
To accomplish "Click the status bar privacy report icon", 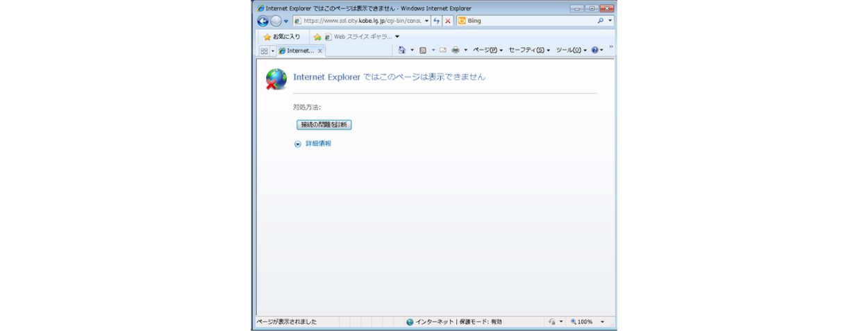I will 552,322.
